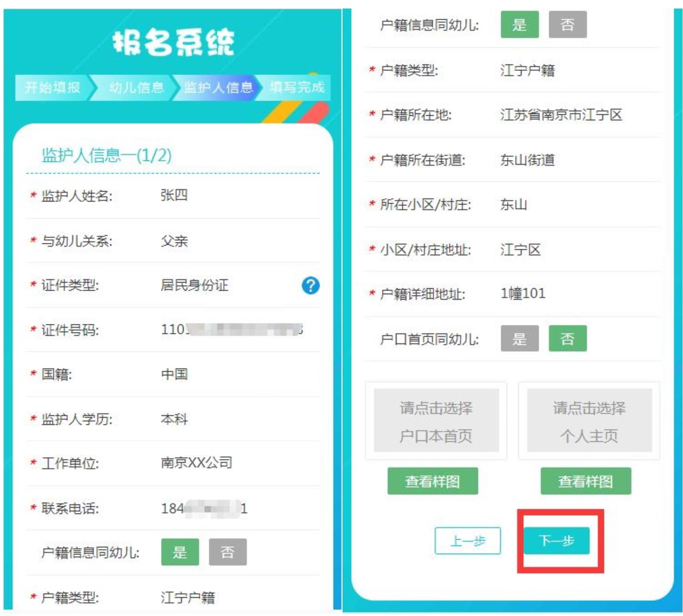This screenshot has height=616, width=683.
Task: Click the 个人主页 upload placeholder
Action: (x=589, y=420)
